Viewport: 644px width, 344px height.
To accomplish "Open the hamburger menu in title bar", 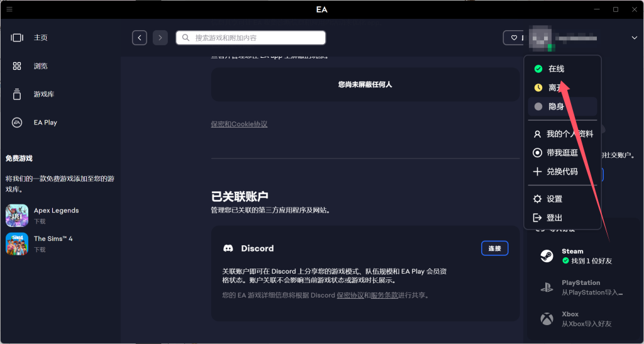I will click(x=9, y=9).
